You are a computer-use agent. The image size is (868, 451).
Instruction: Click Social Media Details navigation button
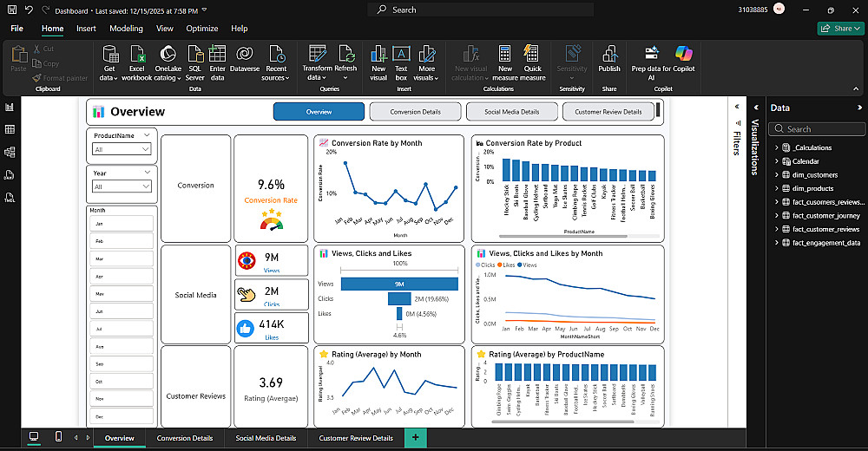(511, 111)
